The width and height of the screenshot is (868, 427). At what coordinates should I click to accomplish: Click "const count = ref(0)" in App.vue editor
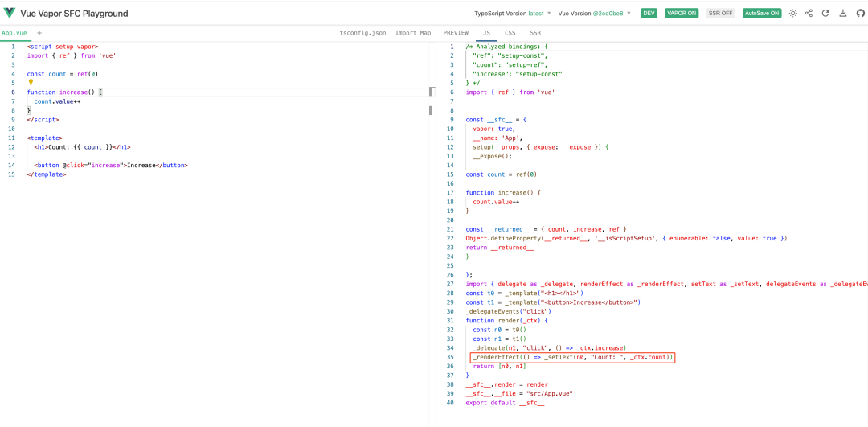63,74
